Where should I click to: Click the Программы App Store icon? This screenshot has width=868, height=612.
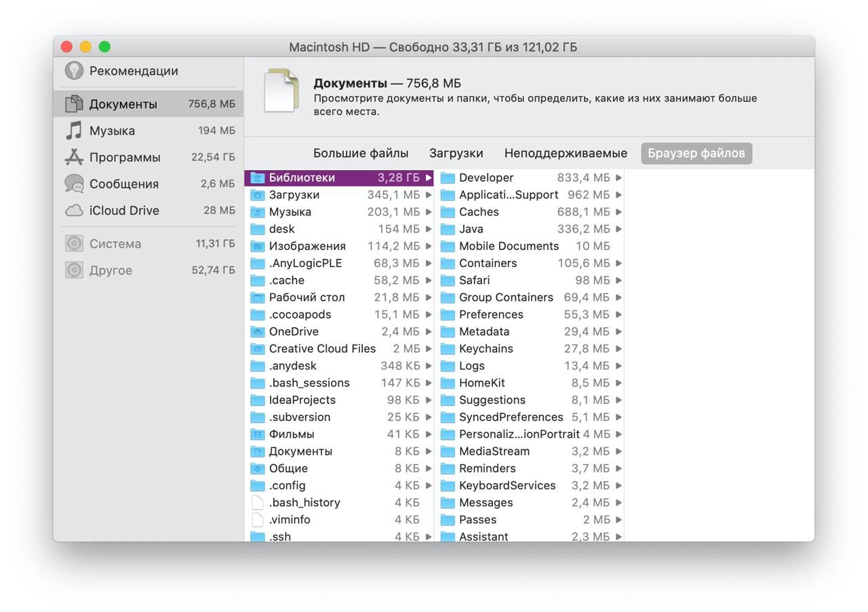pos(74,157)
